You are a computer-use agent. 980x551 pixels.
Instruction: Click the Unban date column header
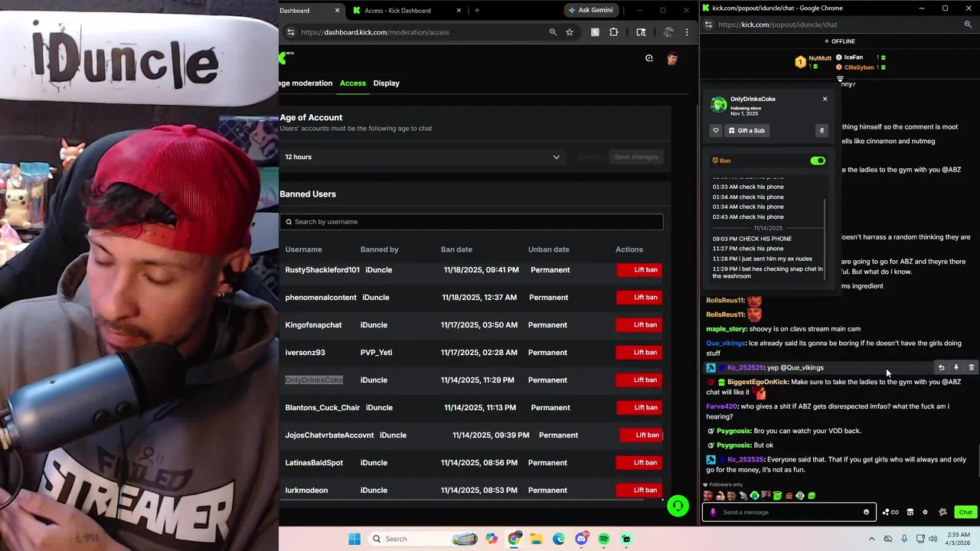pyautogui.click(x=548, y=249)
